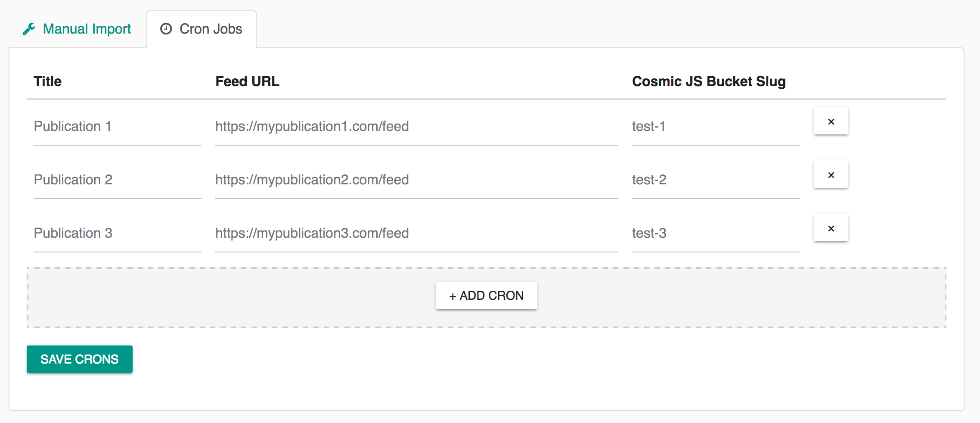Focus the Publication 2 title input
This screenshot has height=423, width=980.
[118, 180]
